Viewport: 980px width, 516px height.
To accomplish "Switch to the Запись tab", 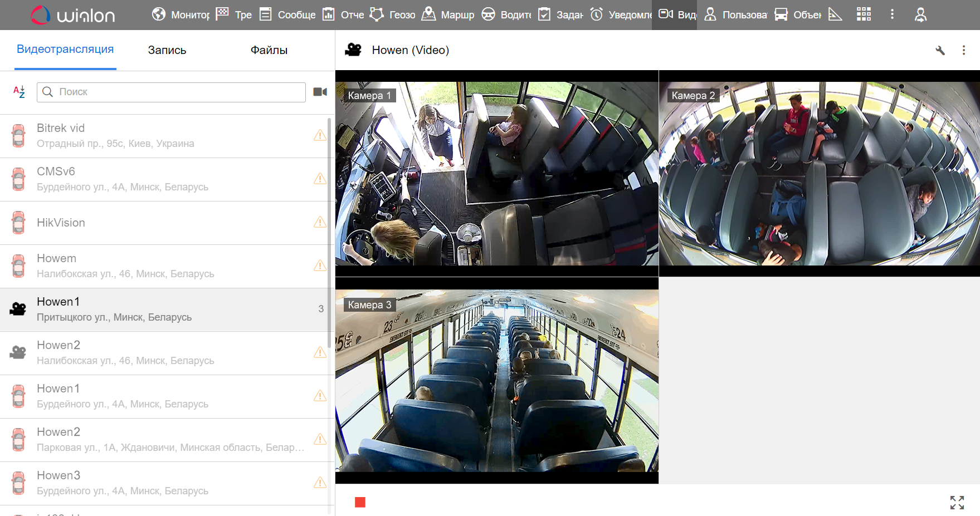I will point(167,50).
